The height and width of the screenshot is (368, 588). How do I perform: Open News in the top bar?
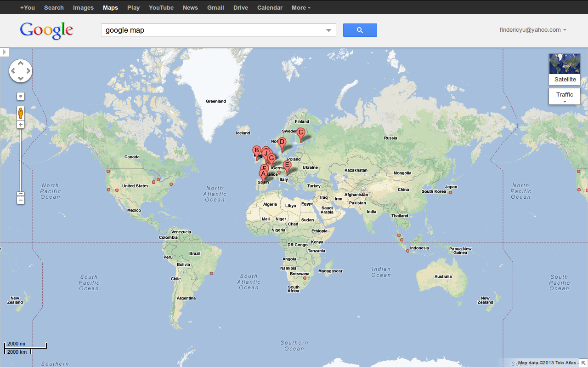pos(190,7)
